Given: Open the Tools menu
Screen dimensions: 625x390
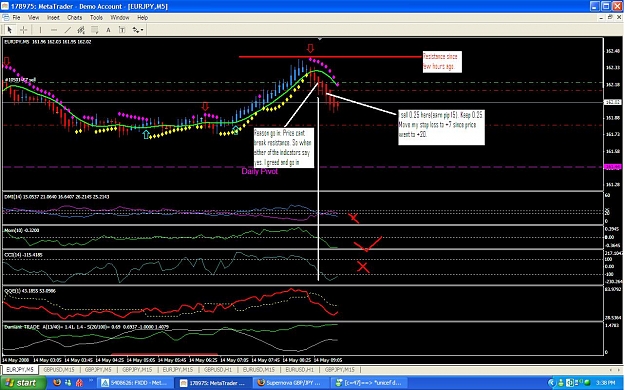Looking at the screenshot, I should click(x=96, y=18).
